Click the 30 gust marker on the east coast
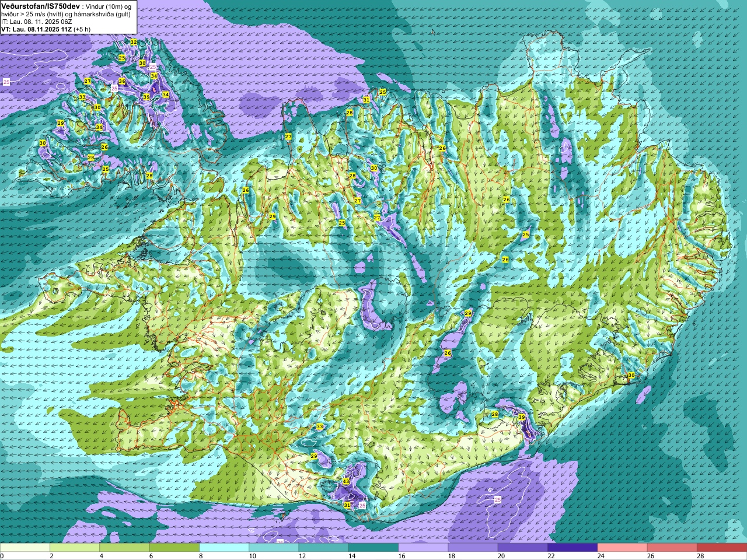 point(631,376)
